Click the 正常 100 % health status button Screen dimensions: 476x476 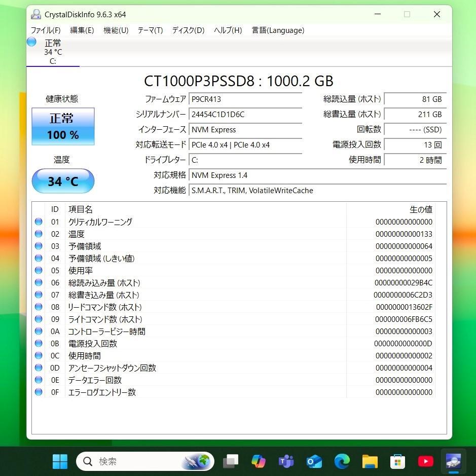[63, 126]
